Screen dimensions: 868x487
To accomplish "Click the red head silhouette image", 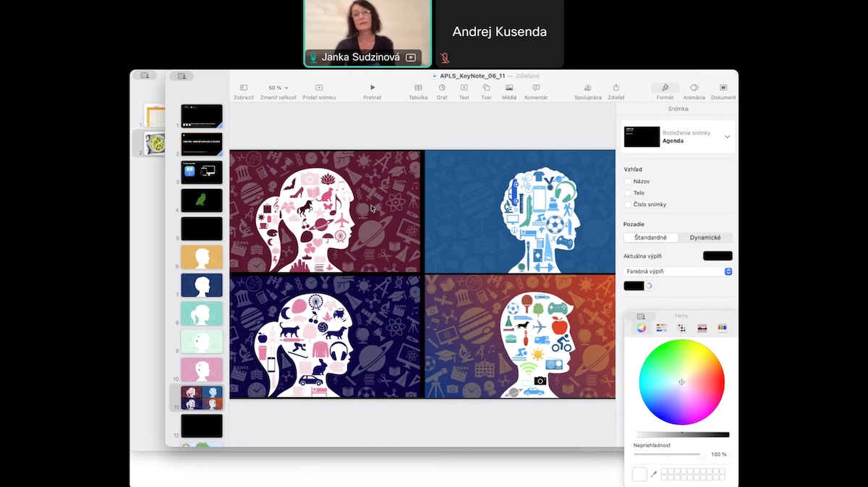I will [x=325, y=211].
